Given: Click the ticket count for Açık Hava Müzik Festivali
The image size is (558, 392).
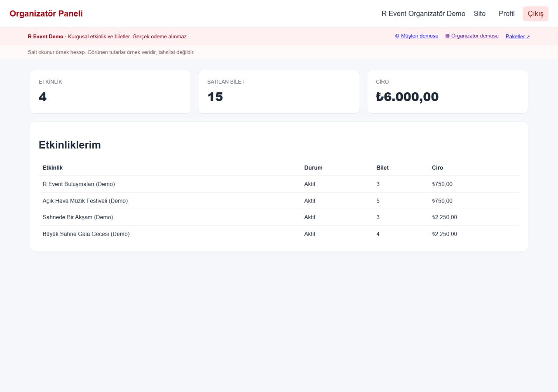Looking at the screenshot, I should 378,201.
